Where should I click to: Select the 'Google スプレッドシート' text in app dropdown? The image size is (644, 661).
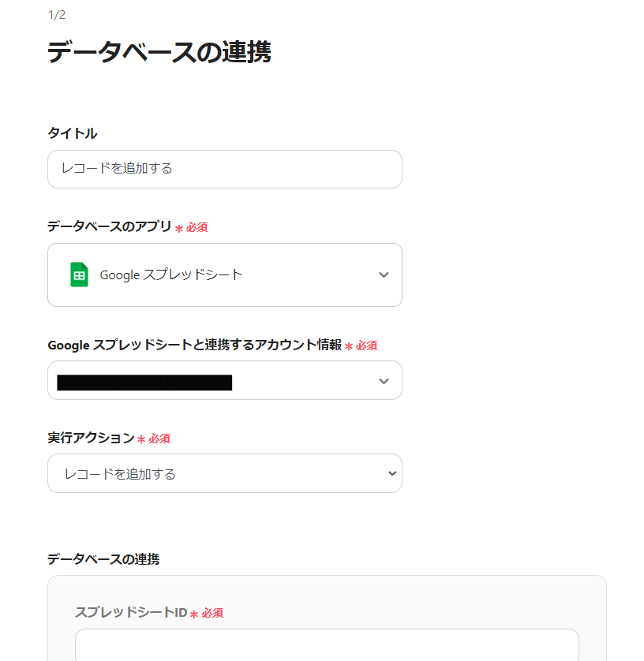click(171, 274)
